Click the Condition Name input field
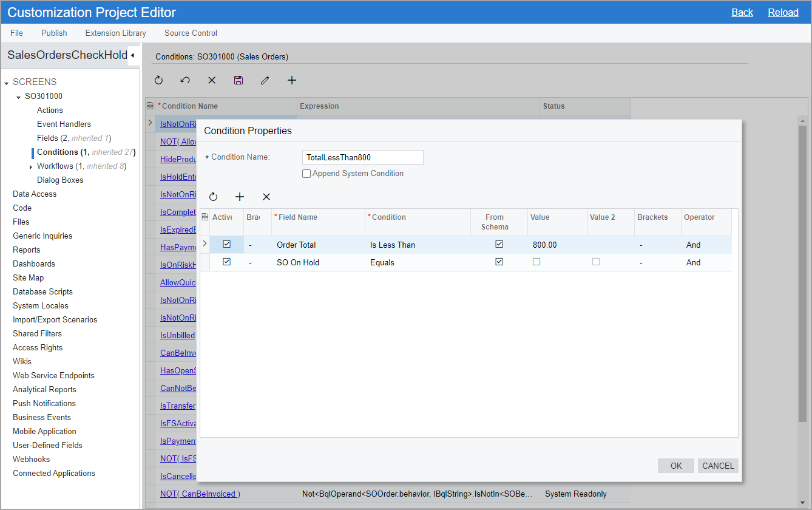812x510 pixels. click(x=362, y=157)
